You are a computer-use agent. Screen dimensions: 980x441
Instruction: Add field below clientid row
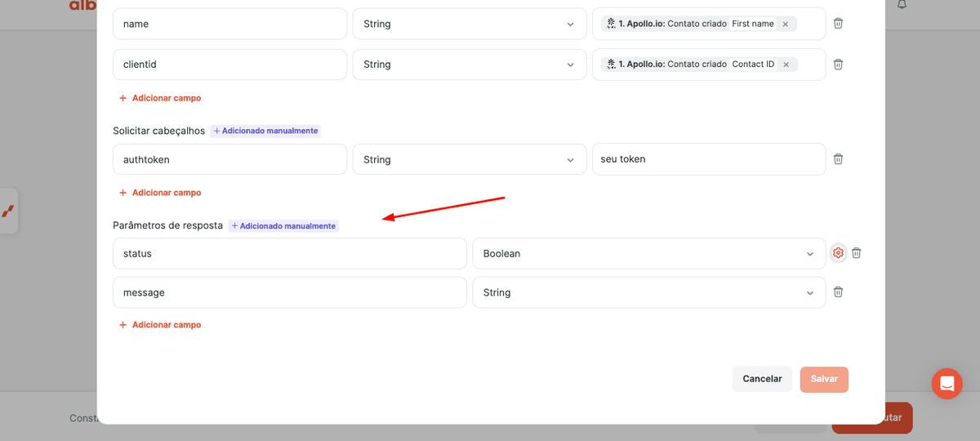tap(160, 98)
